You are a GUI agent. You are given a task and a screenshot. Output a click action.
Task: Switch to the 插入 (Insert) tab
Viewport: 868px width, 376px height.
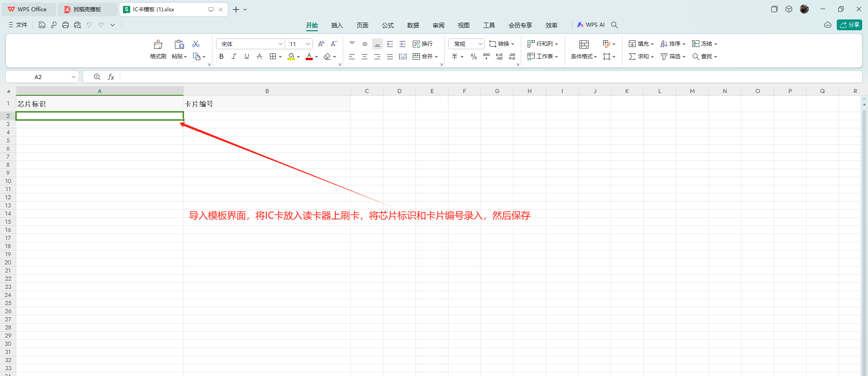(x=337, y=25)
